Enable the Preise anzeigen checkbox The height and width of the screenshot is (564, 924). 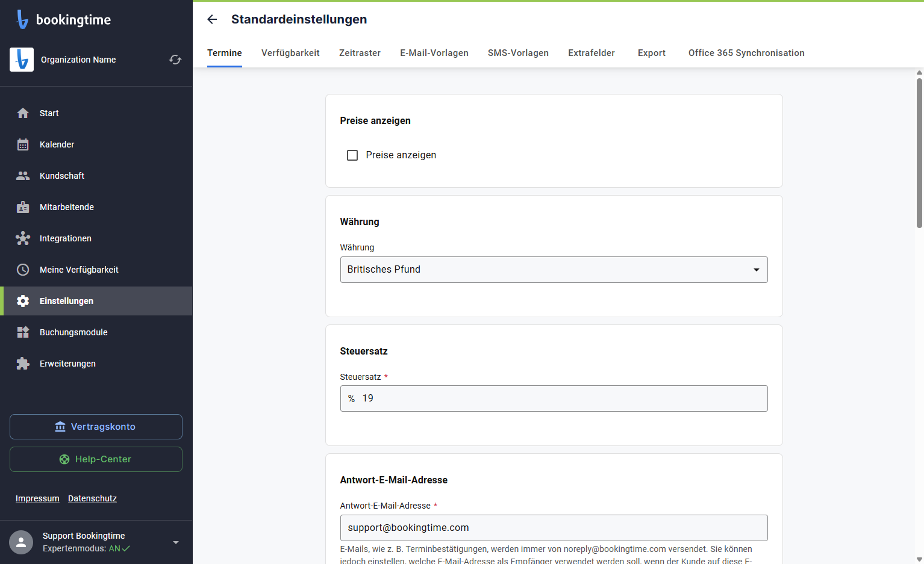click(352, 155)
